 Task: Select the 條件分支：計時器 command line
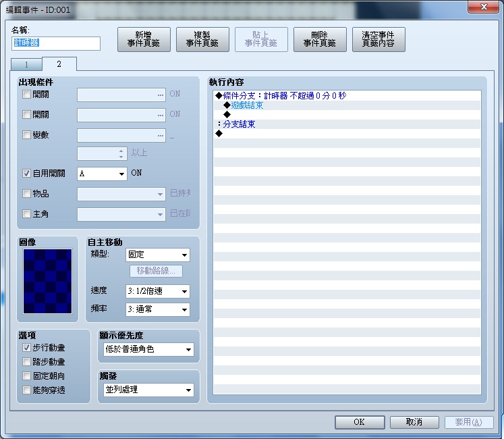click(x=347, y=96)
